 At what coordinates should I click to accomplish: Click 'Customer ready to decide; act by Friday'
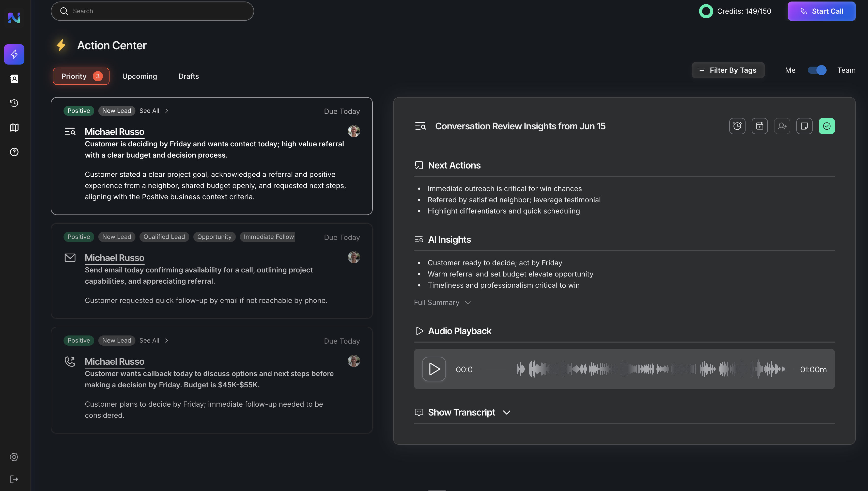(x=495, y=263)
